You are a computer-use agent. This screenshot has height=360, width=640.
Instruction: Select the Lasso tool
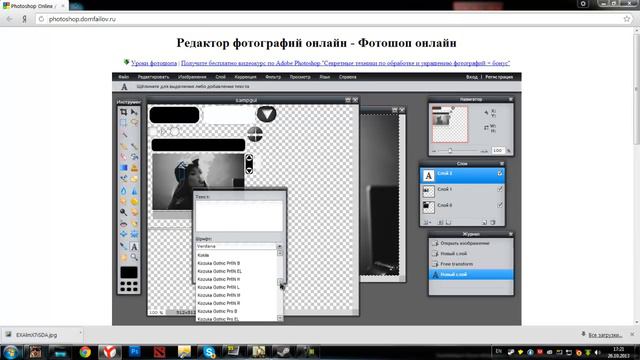pos(134,122)
